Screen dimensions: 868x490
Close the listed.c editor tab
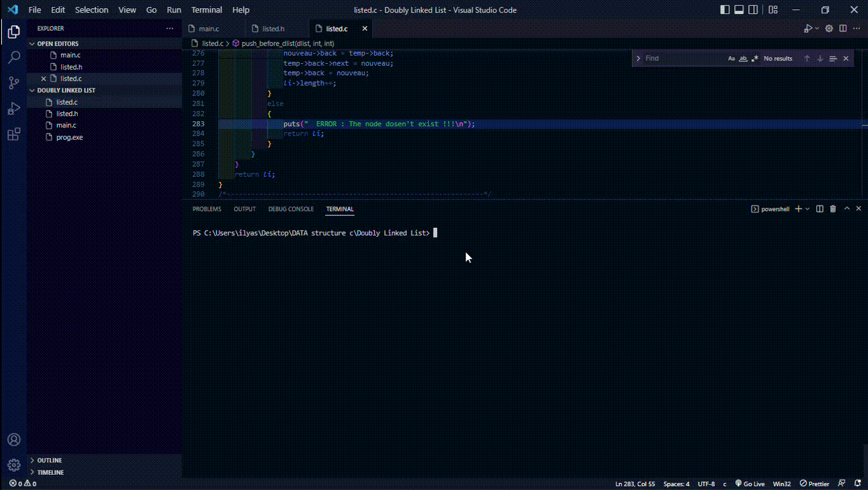point(365,28)
